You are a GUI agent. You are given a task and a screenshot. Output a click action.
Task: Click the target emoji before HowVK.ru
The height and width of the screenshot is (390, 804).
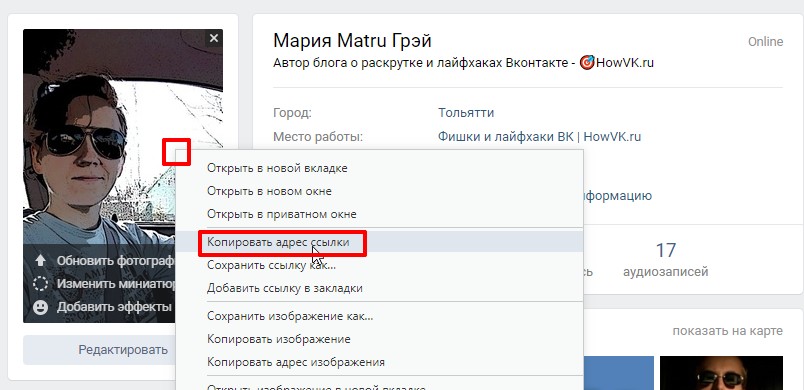click(587, 63)
